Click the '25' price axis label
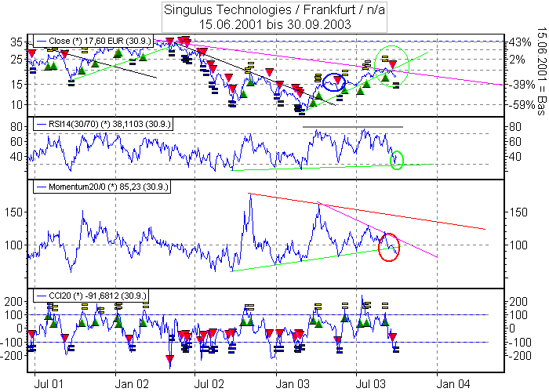 tap(16, 60)
